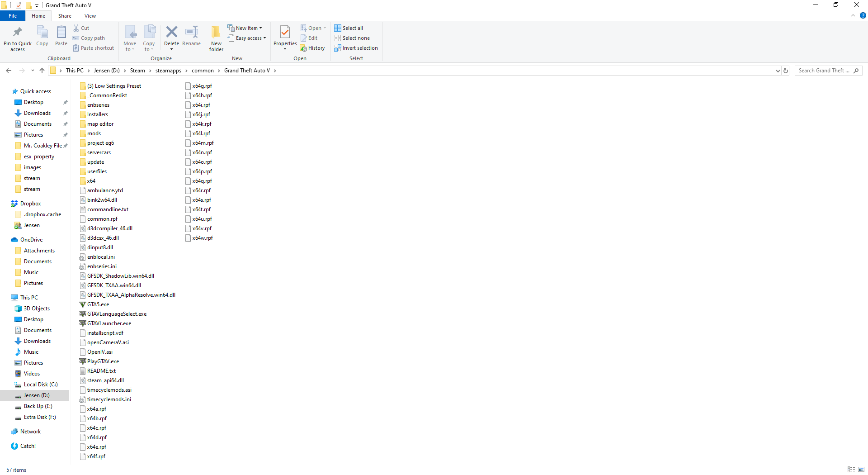Select the enbseries folder
Screen dimensions: 868x475
click(x=98, y=105)
